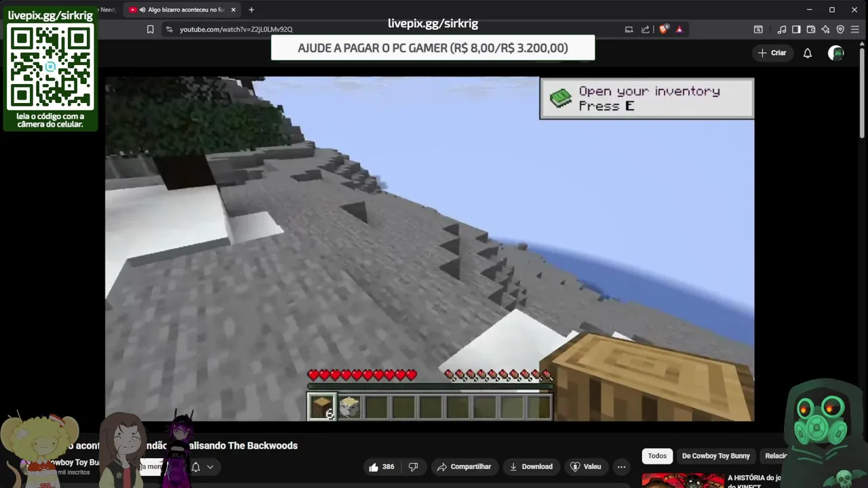Viewport: 868px width, 488px height.
Task: Expand the subscription notification chevron dropdown
Action: tap(210, 466)
